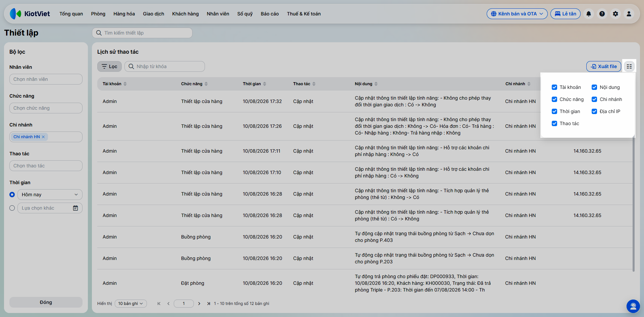Screen dimensions: 644x317
Task: Click the Nhập từ khóa keyword field
Action: [165, 66]
